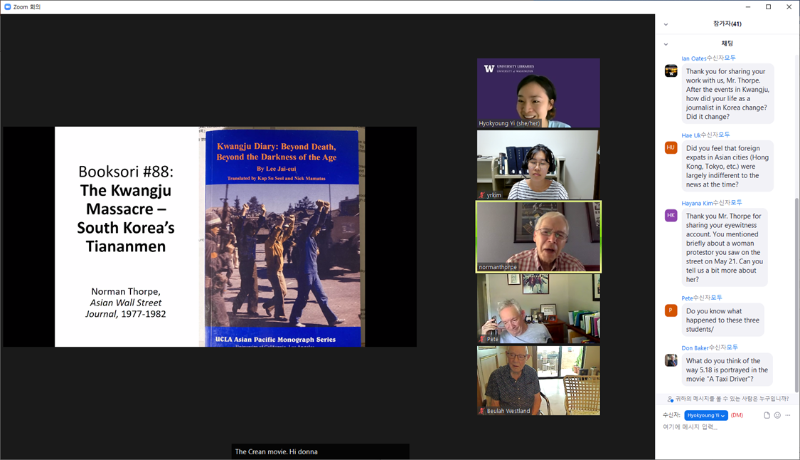Click the Kwangju Diary book cover image
800x460 pixels.
(283, 238)
